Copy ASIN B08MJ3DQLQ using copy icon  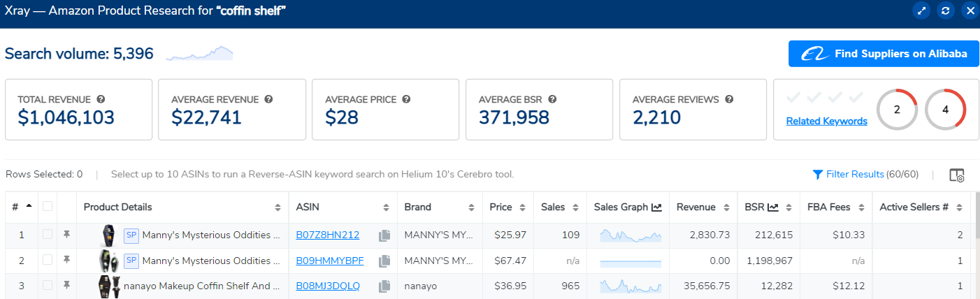coord(384,286)
